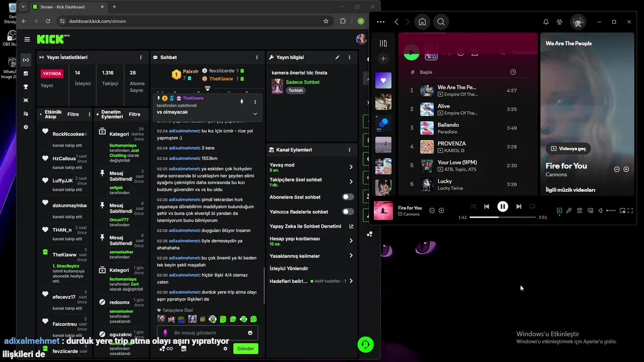Open Your Library in Spotify sidebar
644x362 pixels.
click(x=383, y=43)
